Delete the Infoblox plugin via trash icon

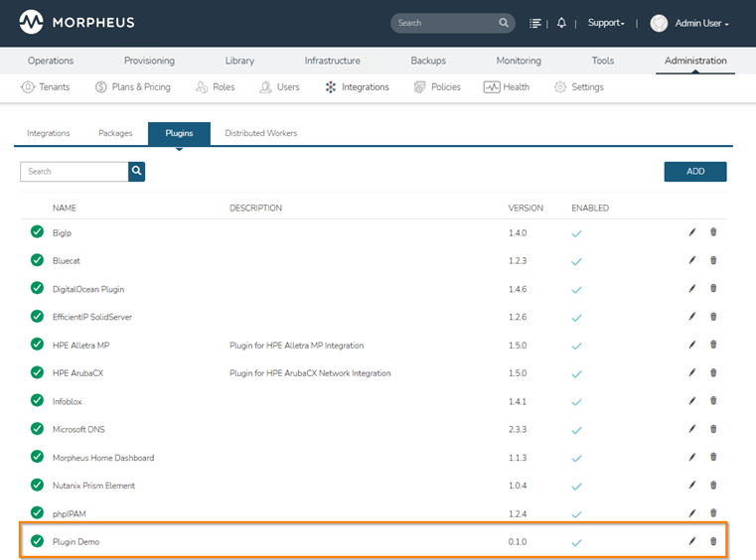[x=713, y=400]
